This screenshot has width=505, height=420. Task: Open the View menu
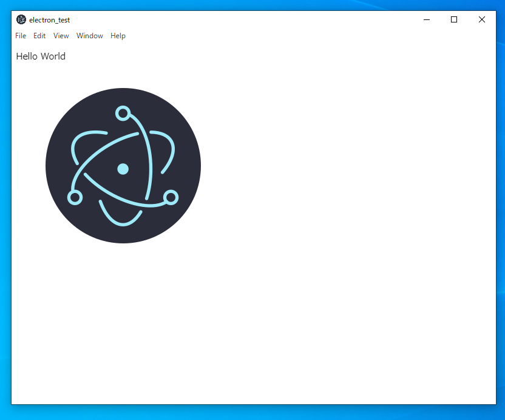coord(61,36)
